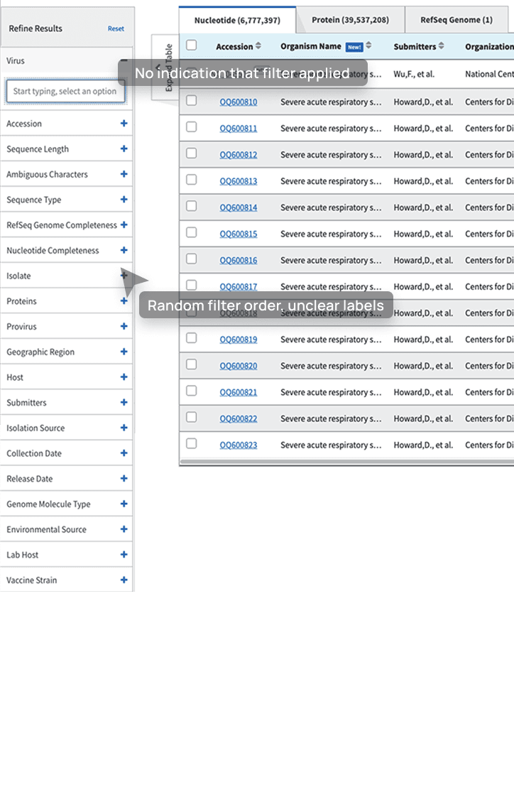Open the Lab Host plus icon
The height and width of the screenshot is (812, 514).
[x=124, y=555]
